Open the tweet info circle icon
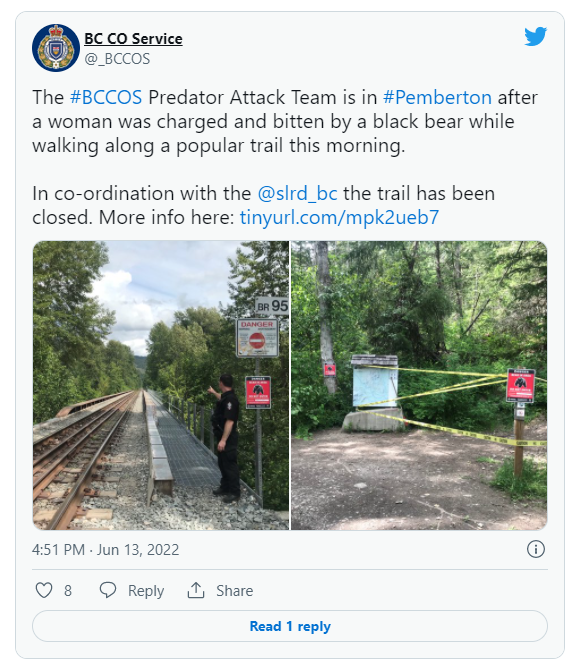The image size is (574, 671). pos(536,549)
